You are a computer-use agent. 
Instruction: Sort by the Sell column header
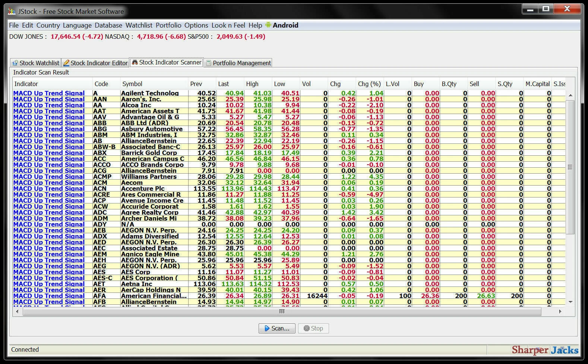(x=482, y=84)
